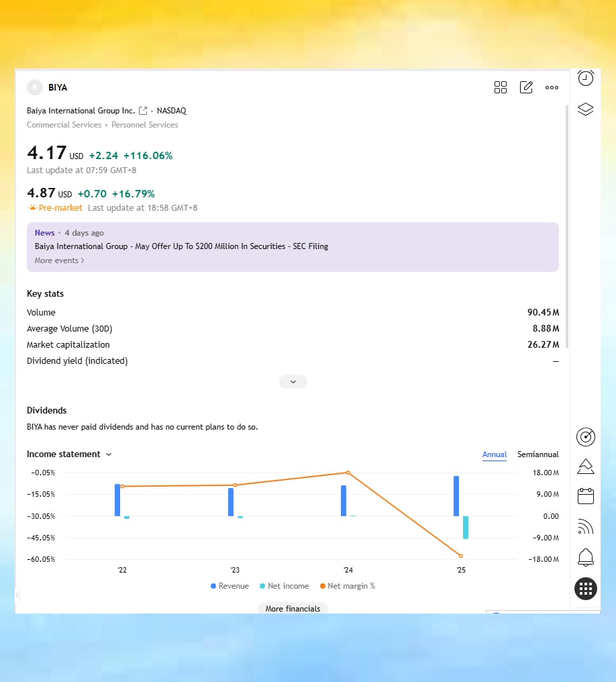Click the '24 net margin data point

(348, 473)
